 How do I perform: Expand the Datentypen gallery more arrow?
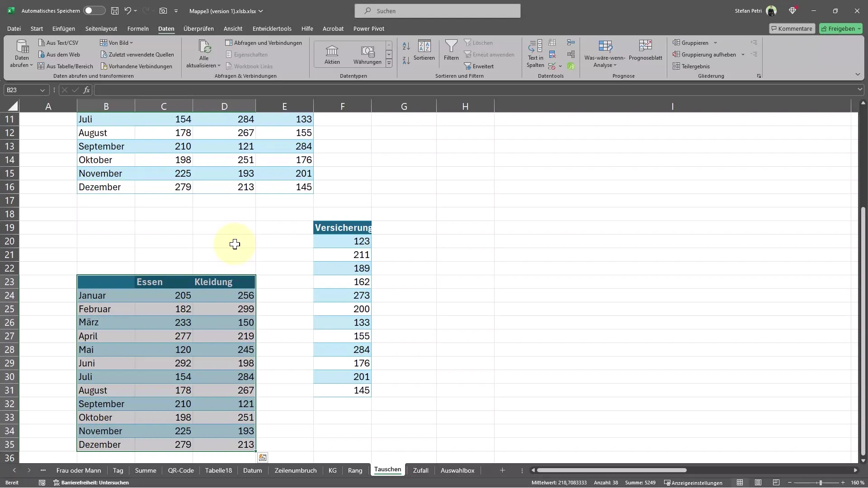389,64
